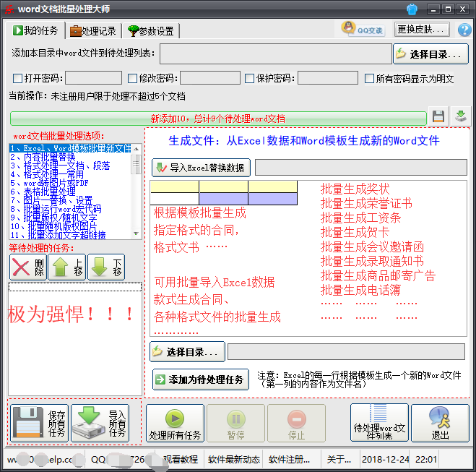
Task: Click 选择目录 next to the word directory field
Action: click(x=430, y=54)
